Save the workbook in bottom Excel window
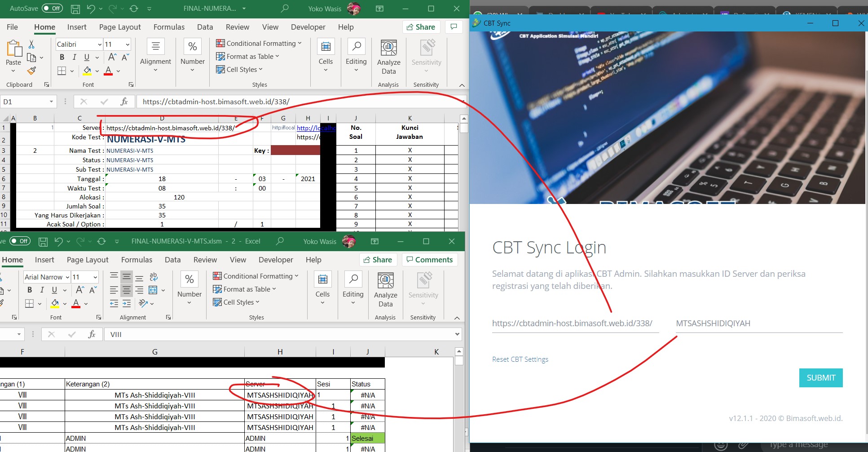Screen dimensions: 868x452 pos(43,242)
